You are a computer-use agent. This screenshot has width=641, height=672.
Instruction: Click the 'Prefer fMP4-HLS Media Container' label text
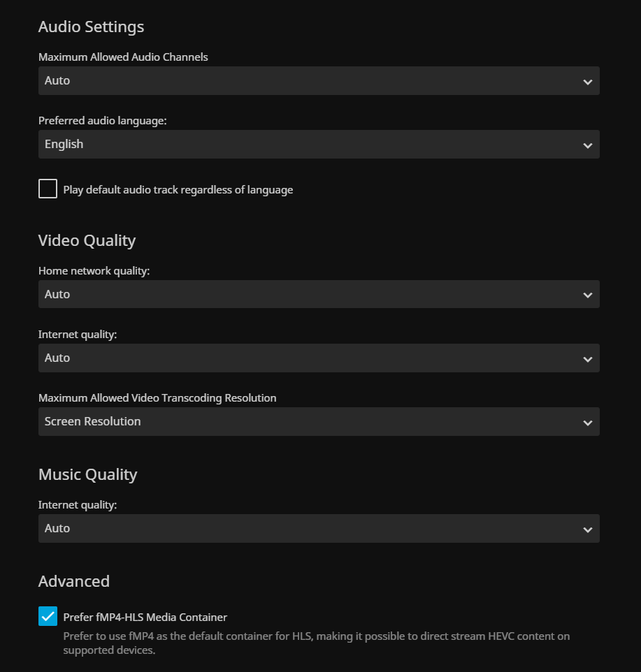145,618
